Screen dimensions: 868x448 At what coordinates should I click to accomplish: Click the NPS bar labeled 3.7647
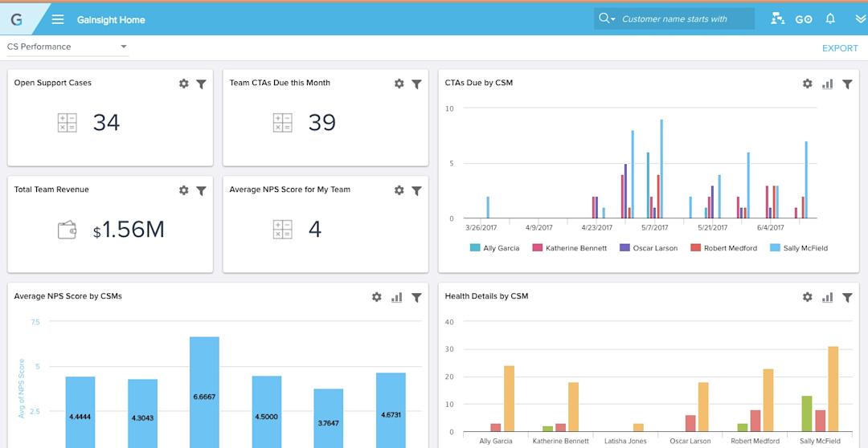click(329, 418)
